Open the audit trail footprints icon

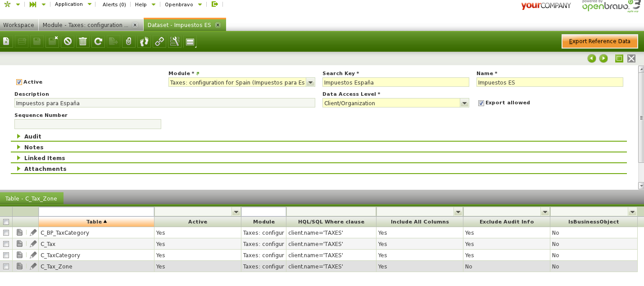(144, 42)
